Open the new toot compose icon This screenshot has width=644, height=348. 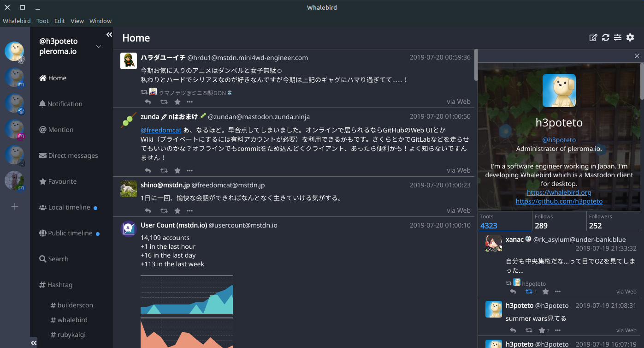point(593,37)
